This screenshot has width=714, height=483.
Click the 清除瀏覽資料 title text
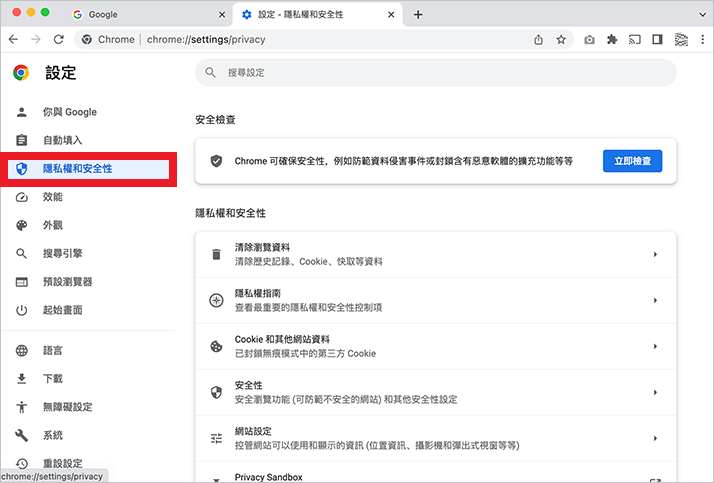click(262, 248)
